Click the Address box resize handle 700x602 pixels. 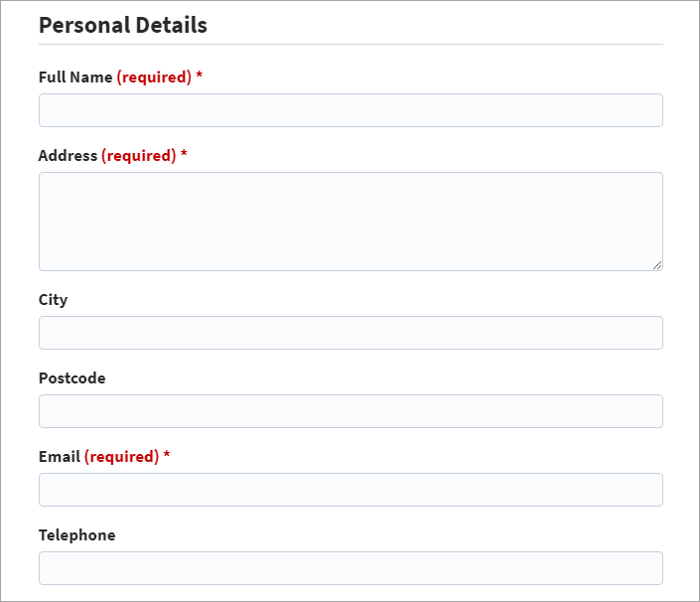[657, 265]
